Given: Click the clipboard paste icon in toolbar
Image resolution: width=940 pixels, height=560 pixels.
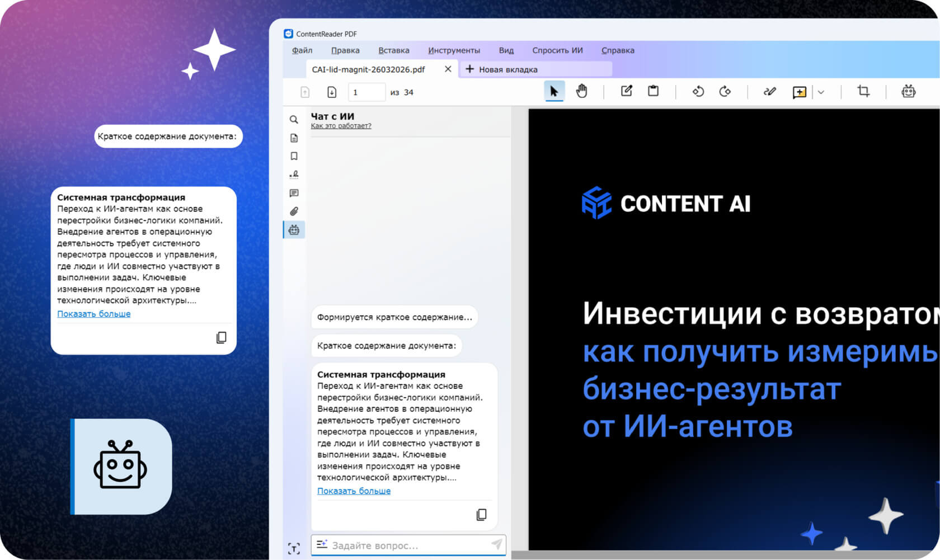Looking at the screenshot, I should click(653, 91).
